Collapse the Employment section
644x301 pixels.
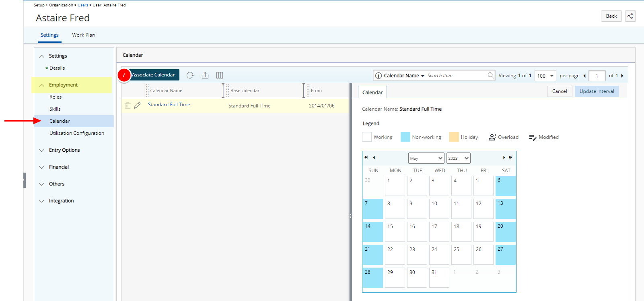pos(42,85)
